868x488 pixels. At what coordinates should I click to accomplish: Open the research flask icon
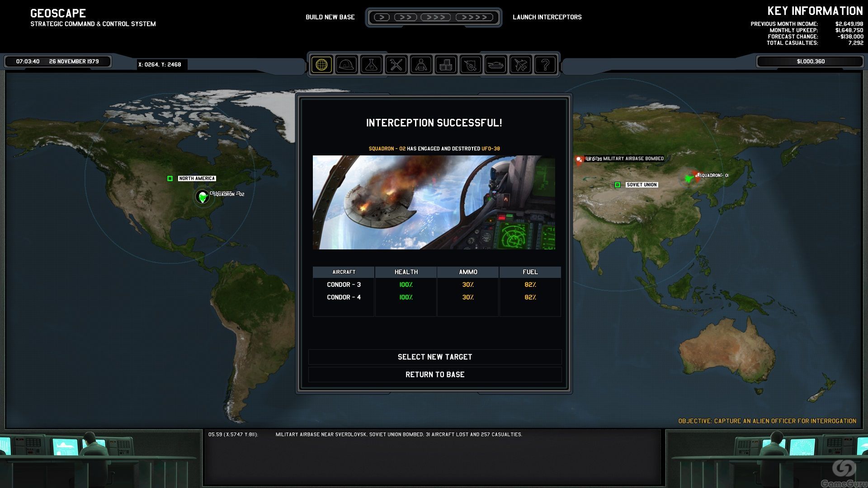(371, 65)
